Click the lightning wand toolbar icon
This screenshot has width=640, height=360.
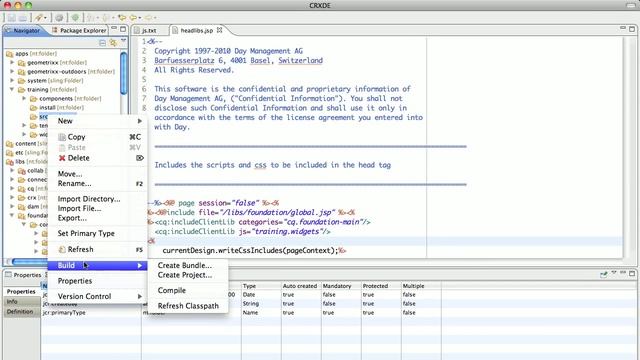pyautogui.click(x=38, y=18)
